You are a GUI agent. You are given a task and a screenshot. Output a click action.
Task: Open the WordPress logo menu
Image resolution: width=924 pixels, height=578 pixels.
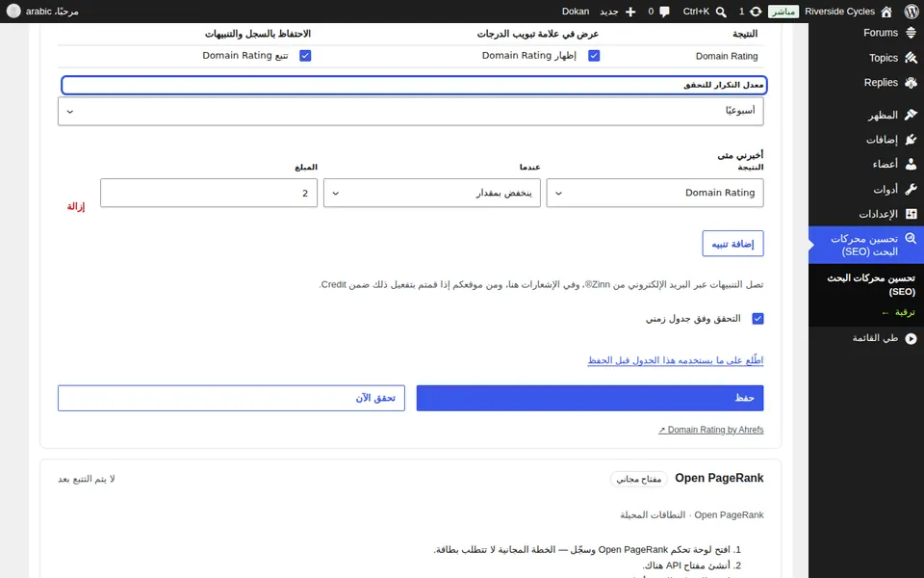click(911, 12)
